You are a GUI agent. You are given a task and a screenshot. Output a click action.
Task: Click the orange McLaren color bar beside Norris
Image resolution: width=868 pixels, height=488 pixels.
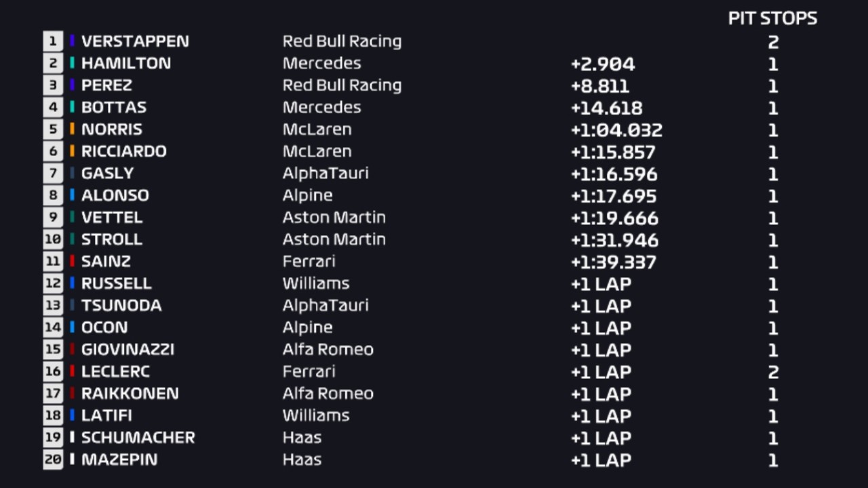pyautogui.click(x=72, y=129)
